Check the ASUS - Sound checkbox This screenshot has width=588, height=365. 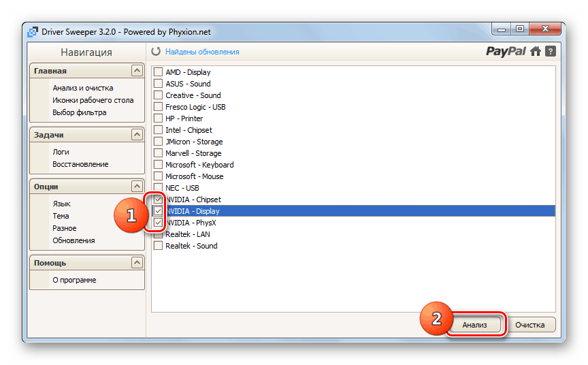[x=159, y=83]
